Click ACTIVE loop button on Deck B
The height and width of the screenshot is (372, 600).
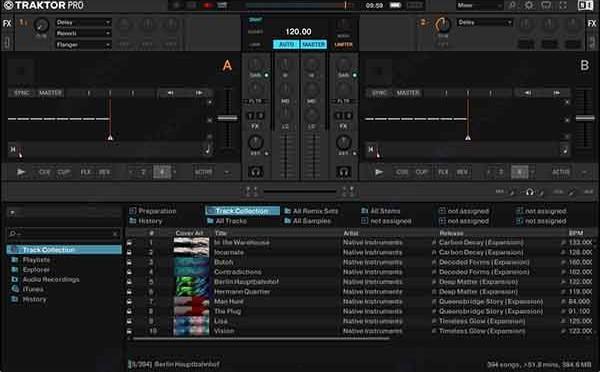point(561,172)
